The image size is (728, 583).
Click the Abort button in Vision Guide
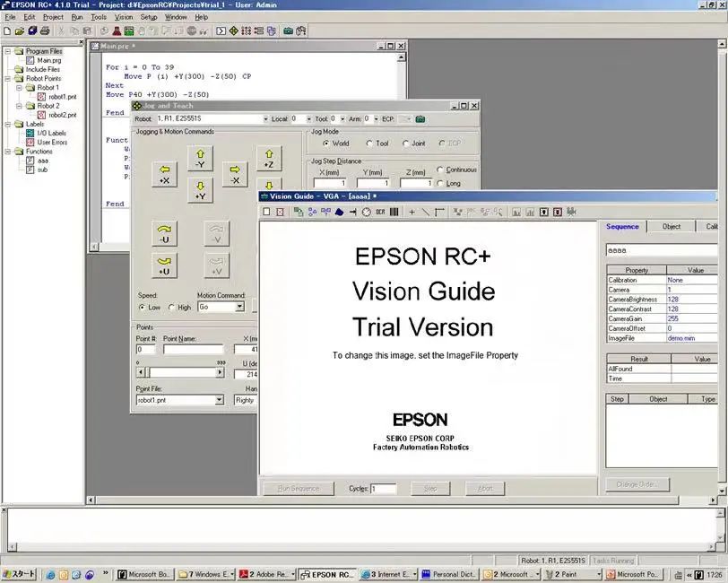pos(485,488)
